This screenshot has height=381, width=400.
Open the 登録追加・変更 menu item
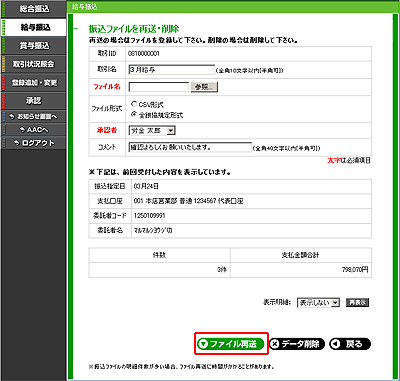[33, 82]
